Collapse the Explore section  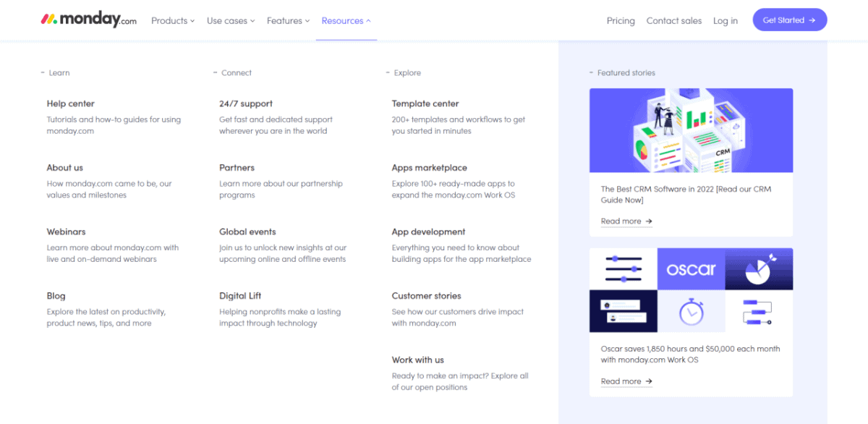[x=388, y=72]
